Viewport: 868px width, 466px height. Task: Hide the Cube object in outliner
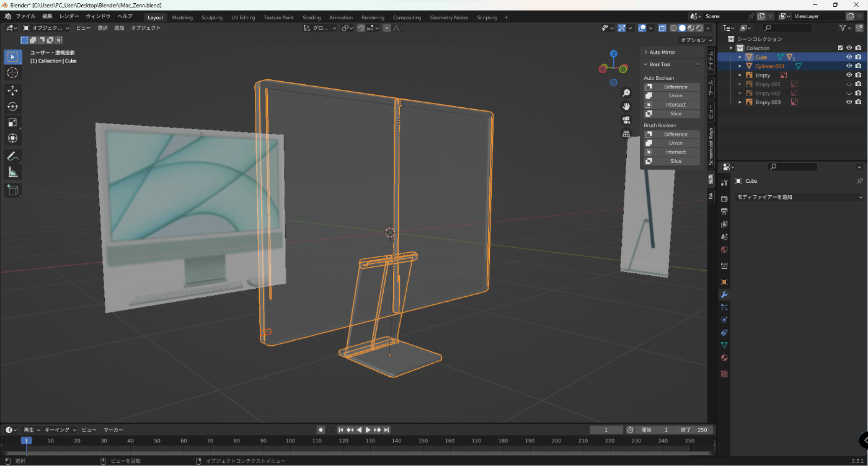coord(849,57)
